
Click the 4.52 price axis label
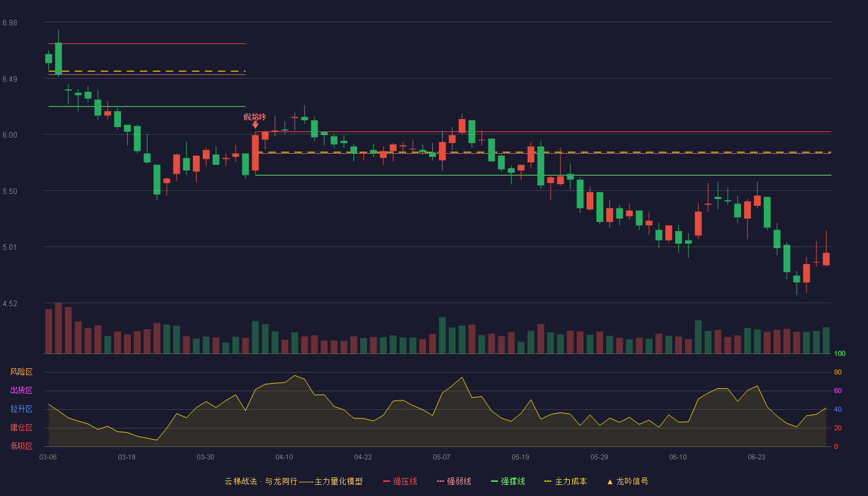[10, 304]
